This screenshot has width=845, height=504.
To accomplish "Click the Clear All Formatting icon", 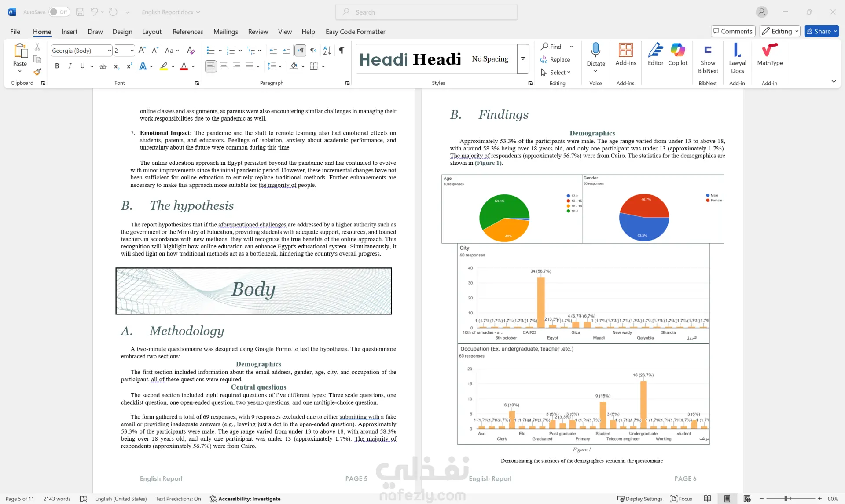I will (191, 51).
